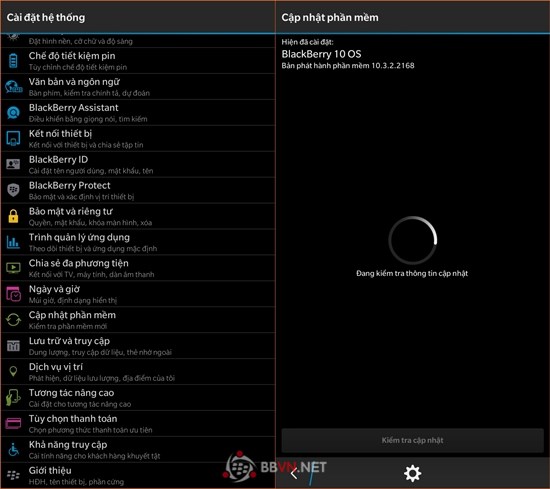Tap the location pin icon for Dịch vụ vị trí
This screenshot has width=550, height=489.
pos(13,371)
